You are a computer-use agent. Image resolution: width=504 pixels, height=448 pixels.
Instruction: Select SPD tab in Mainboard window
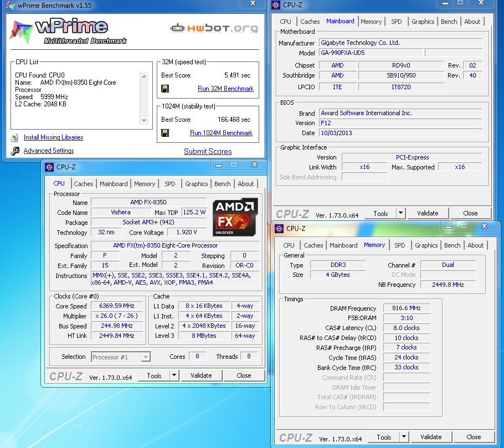click(397, 22)
